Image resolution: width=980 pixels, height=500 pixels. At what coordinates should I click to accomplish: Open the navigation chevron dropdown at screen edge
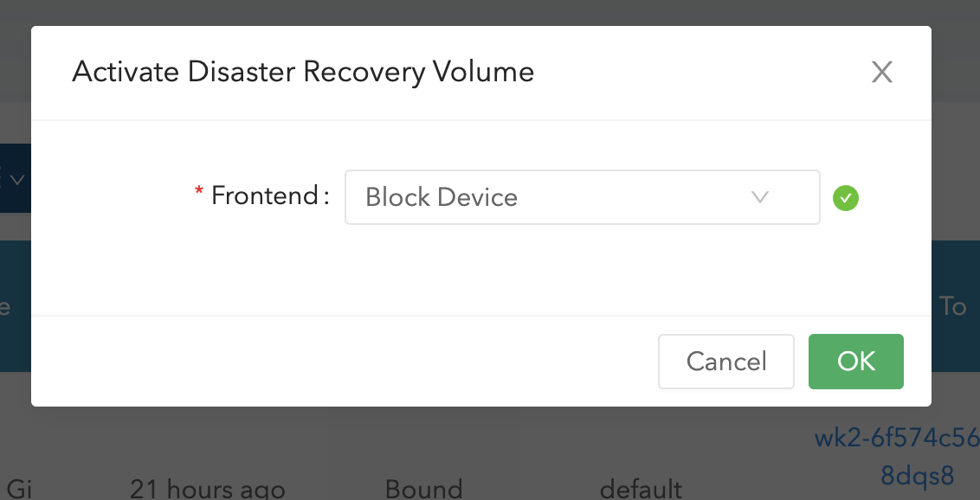(x=16, y=178)
